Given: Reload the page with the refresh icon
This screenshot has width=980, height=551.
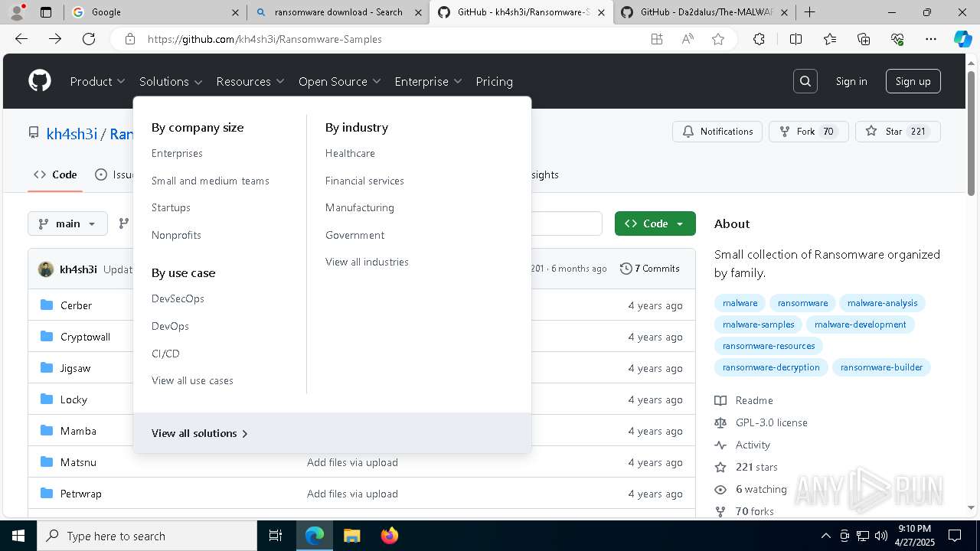Looking at the screenshot, I should tap(89, 39).
